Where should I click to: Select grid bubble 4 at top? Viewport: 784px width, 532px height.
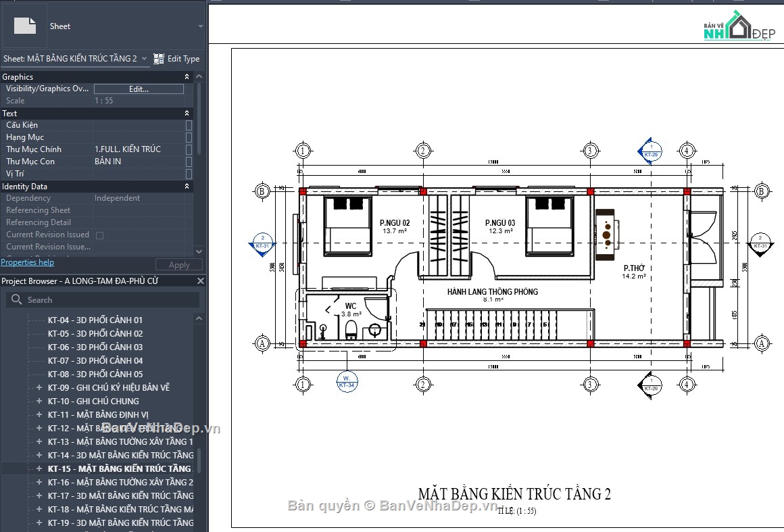[687, 151]
